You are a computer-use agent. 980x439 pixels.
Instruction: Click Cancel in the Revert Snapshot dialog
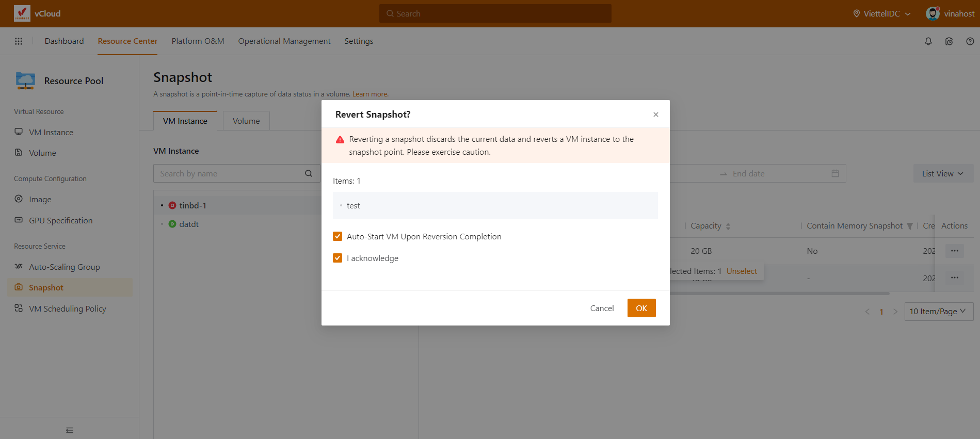602,308
